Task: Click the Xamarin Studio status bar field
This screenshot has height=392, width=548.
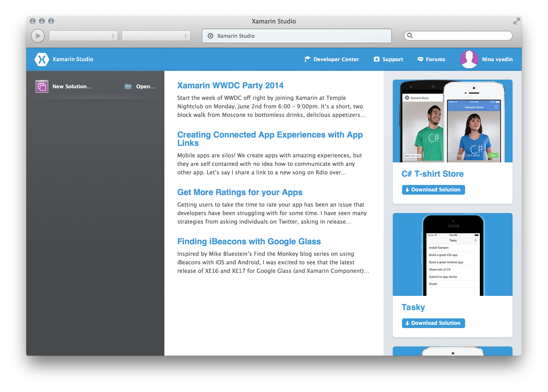Action: (297, 36)
